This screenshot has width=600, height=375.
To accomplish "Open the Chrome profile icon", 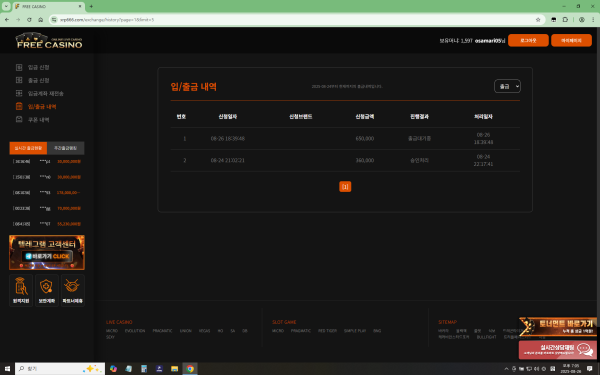I will click(x=582, y=20).
